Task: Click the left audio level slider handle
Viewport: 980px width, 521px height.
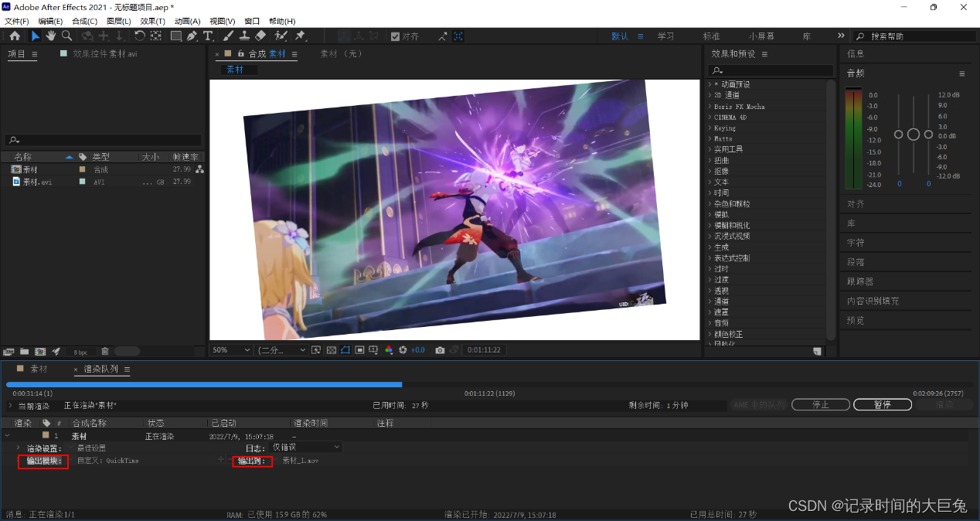Action: [x=898, y=135]
